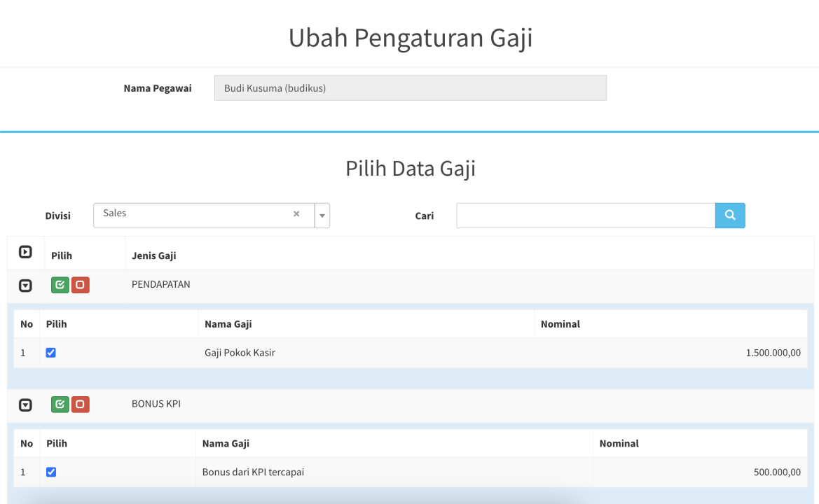Click green select-all icon for PENDAPATAN

[60, 285]
